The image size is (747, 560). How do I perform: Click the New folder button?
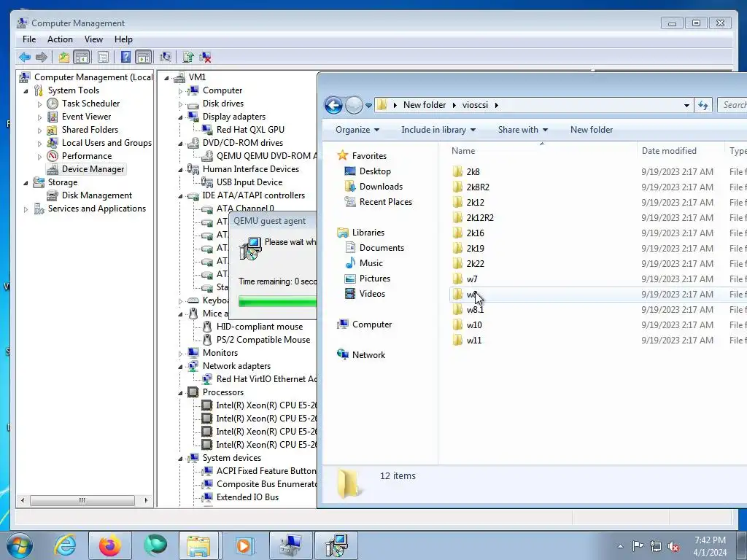(x=591, y=130)
